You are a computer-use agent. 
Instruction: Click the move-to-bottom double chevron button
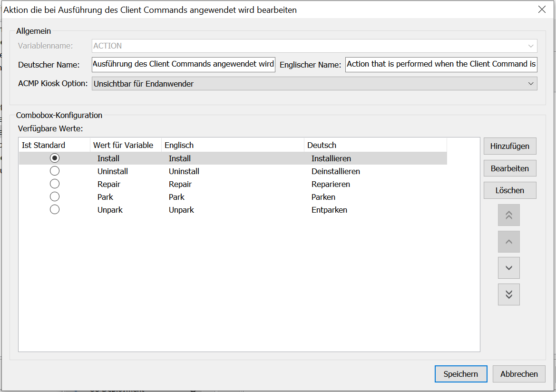(508, 294)
